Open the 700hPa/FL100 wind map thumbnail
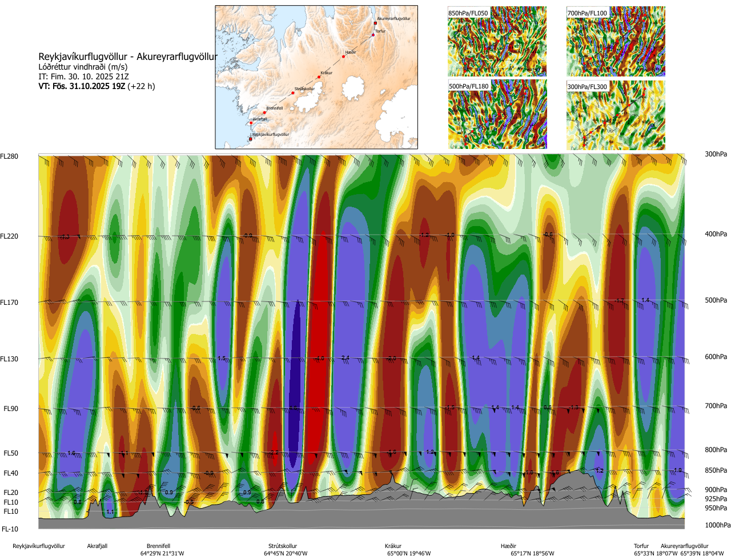731x560 pixels. (x=616, y=41)
